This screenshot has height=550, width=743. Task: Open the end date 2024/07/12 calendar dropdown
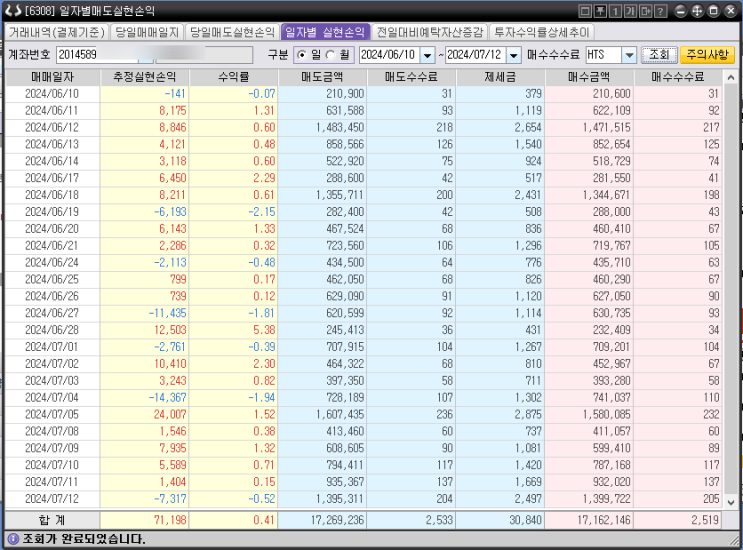[514, 55]
